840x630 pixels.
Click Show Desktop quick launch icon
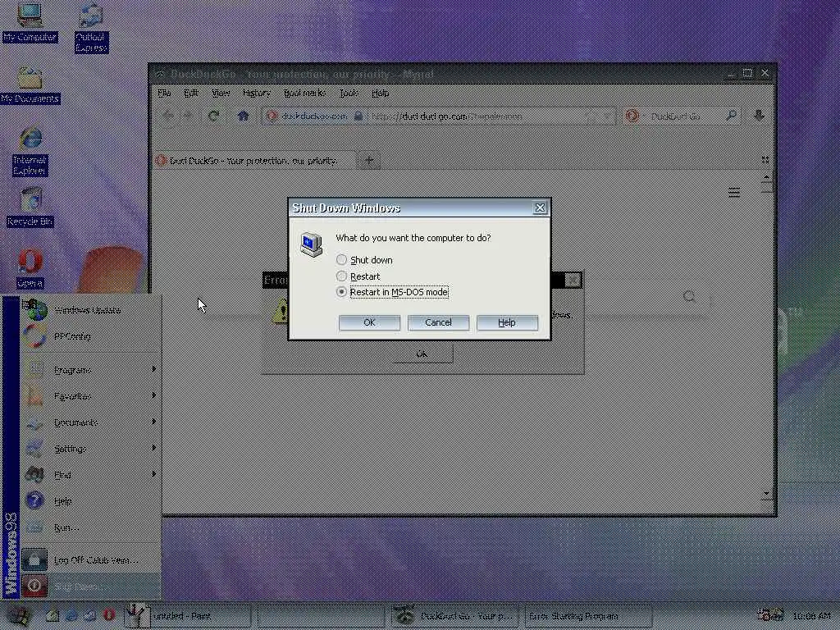click(52, 616)
